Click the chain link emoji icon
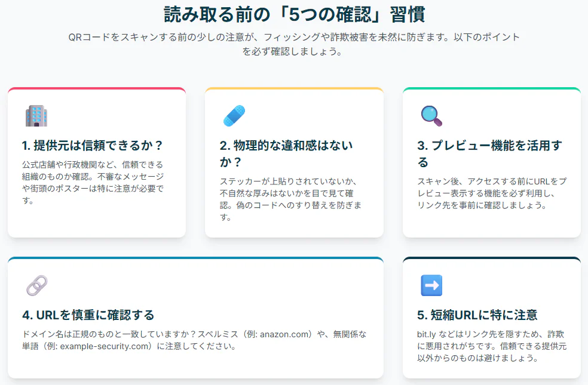This screenshot has width=588, height=385. pyautogui.click(x=36, y=286)
